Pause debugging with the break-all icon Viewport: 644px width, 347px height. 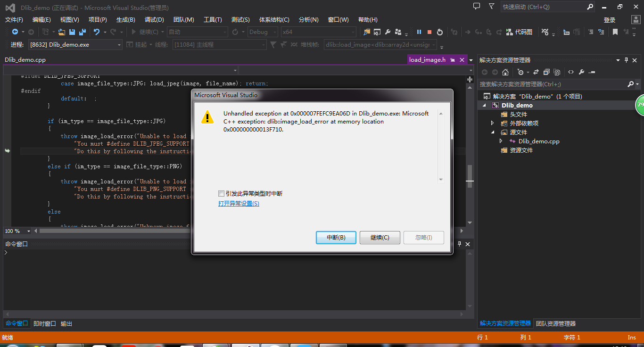tap(419, 32)
